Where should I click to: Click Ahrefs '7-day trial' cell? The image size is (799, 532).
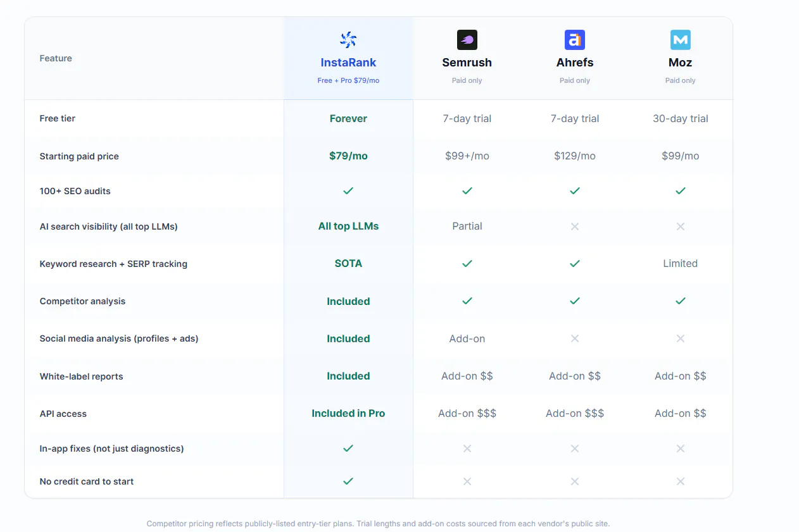[x=575, y=118]
